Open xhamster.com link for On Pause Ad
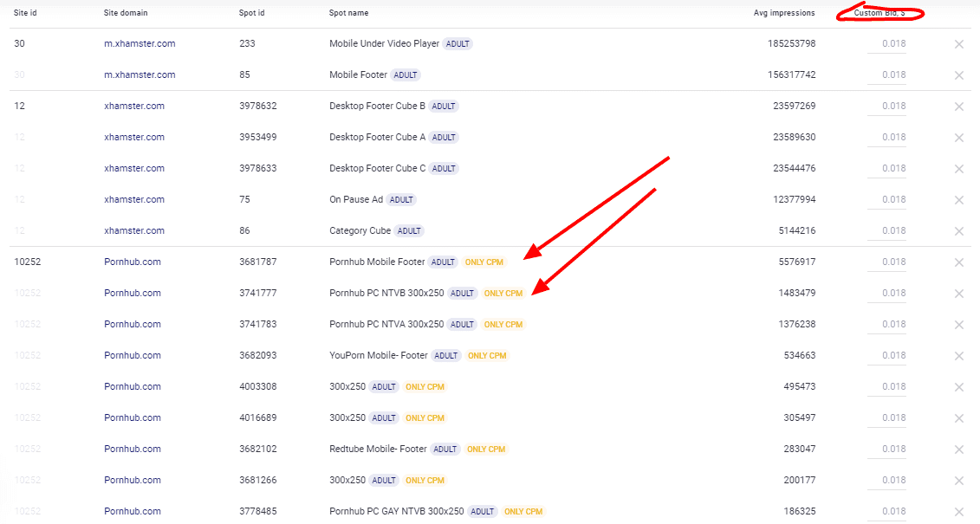 (134, 200)
